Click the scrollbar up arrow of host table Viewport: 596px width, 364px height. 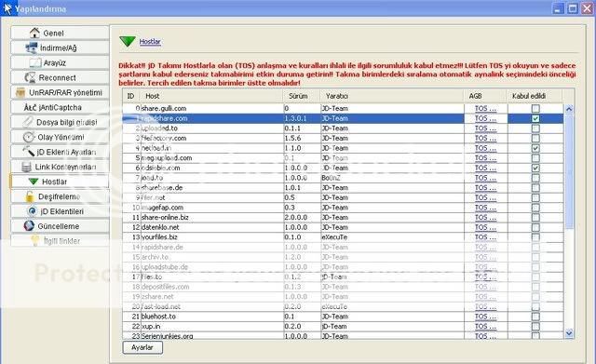point(569,109)
